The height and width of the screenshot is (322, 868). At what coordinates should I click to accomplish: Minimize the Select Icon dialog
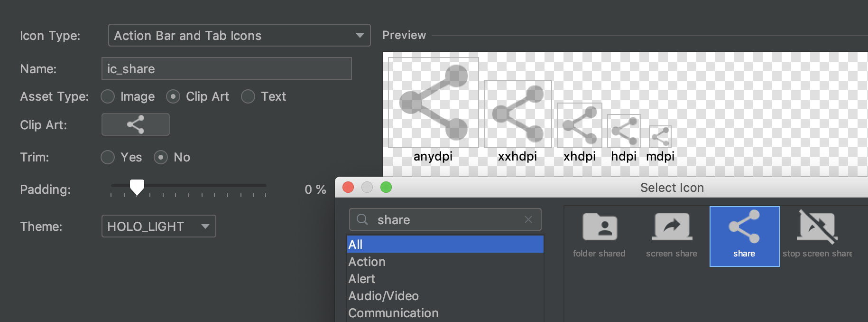(x=367, y=187)
